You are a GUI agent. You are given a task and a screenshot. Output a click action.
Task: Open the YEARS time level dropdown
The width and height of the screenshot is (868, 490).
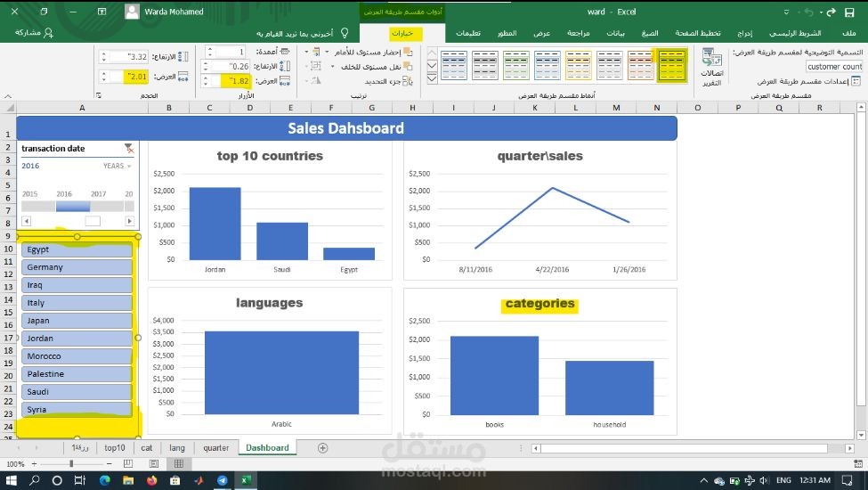pyautogui.click(x=118, y=166)
